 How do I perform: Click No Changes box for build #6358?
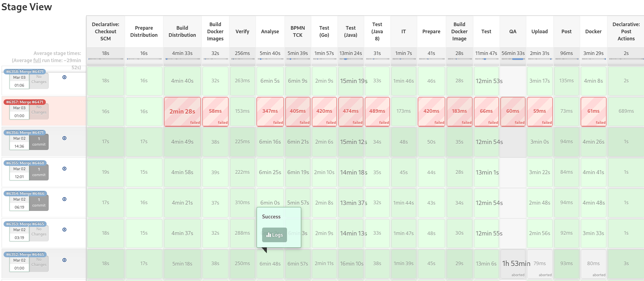39,81
